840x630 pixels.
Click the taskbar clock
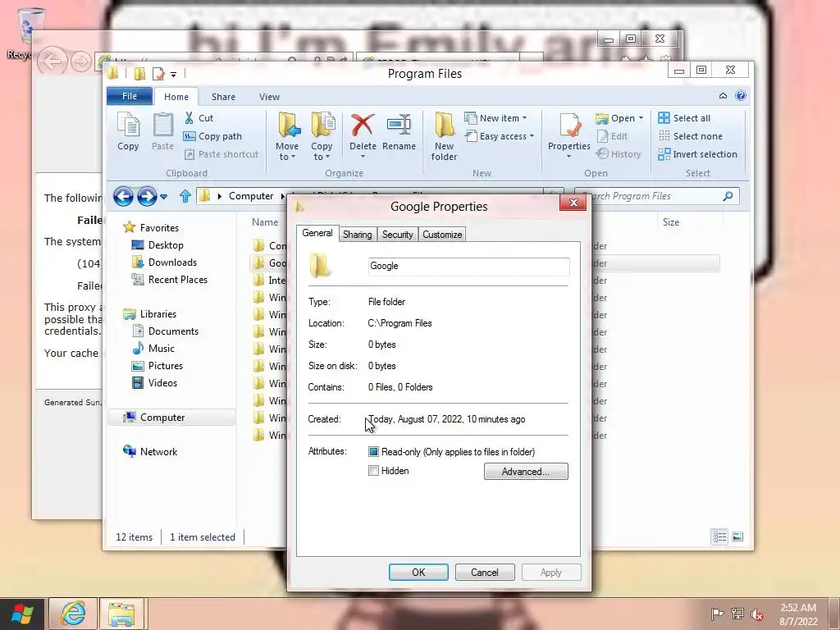point(798,614)
